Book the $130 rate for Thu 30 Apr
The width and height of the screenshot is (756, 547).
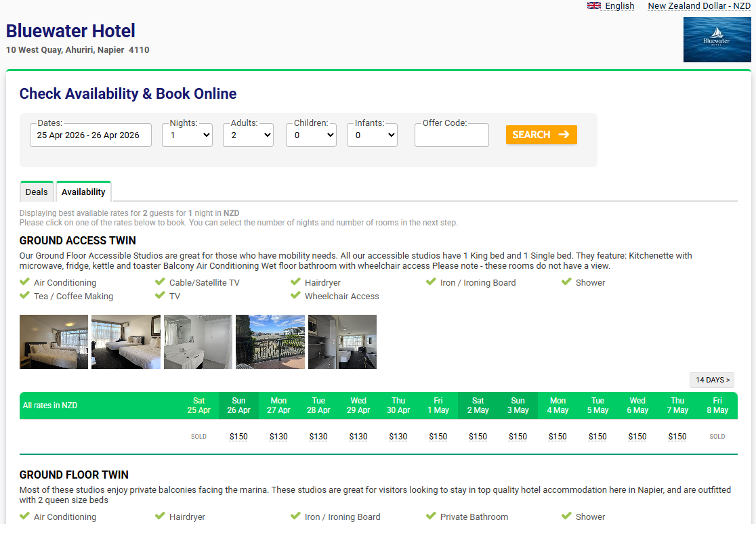pos(398,437)
